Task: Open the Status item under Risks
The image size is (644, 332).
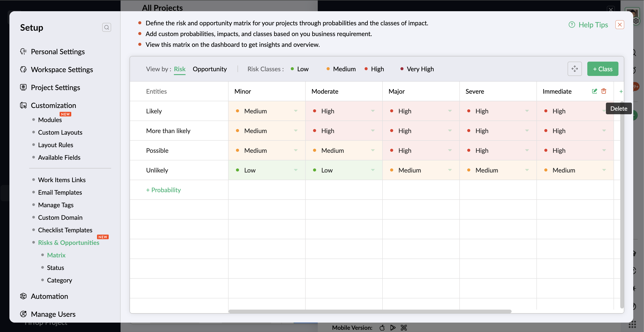Action: [x=55, y=267]
